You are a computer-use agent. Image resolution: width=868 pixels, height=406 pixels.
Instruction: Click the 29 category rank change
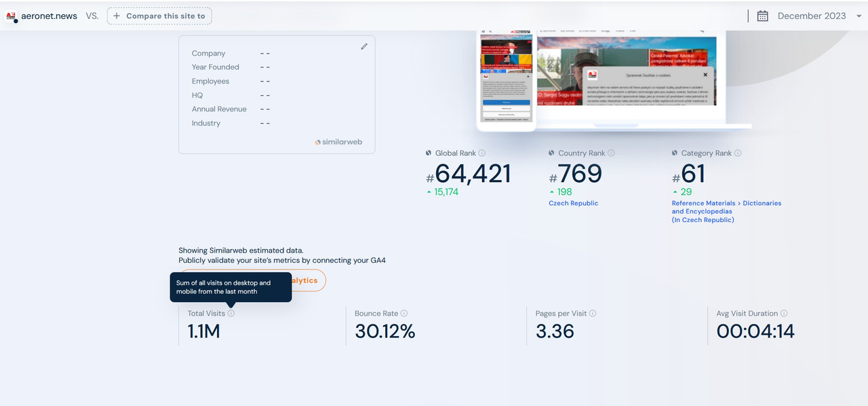686,192
